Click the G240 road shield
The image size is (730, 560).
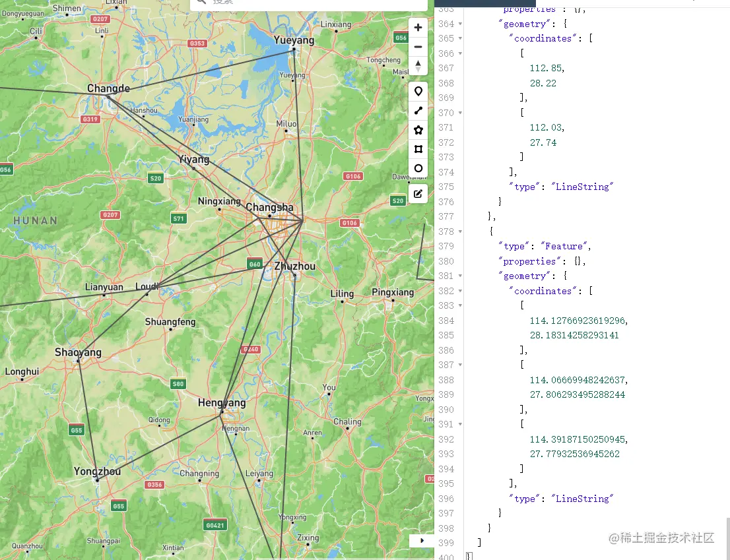tap(251, 350)
